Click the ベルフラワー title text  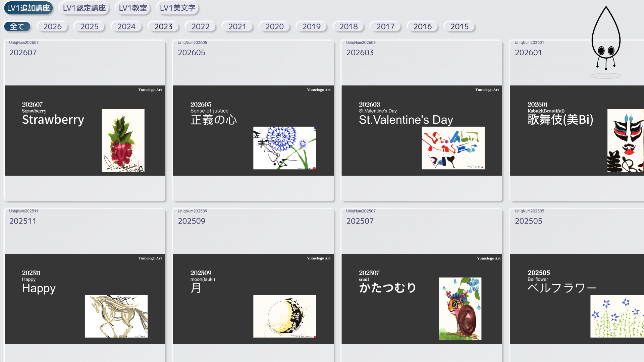click(x=562, y=288)
